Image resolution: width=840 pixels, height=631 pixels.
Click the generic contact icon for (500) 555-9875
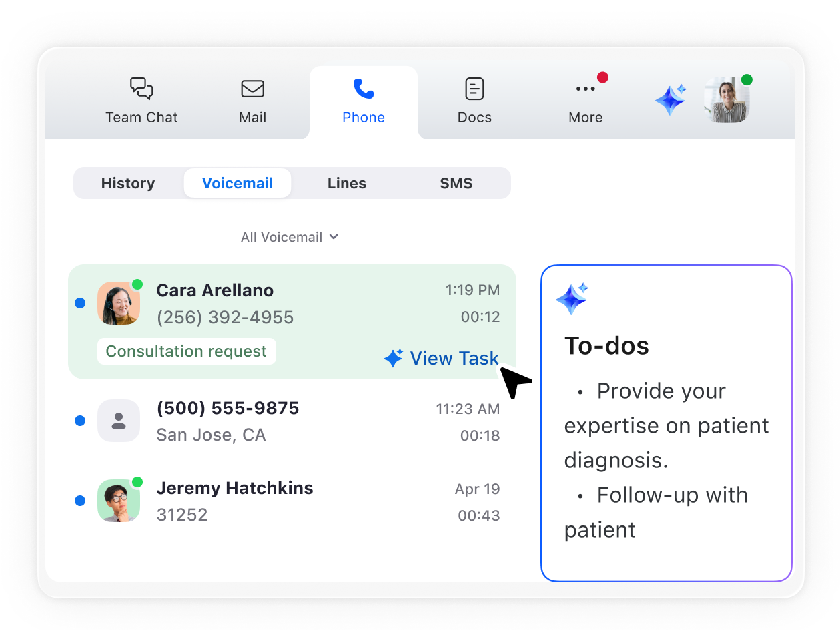click(119, 421)
